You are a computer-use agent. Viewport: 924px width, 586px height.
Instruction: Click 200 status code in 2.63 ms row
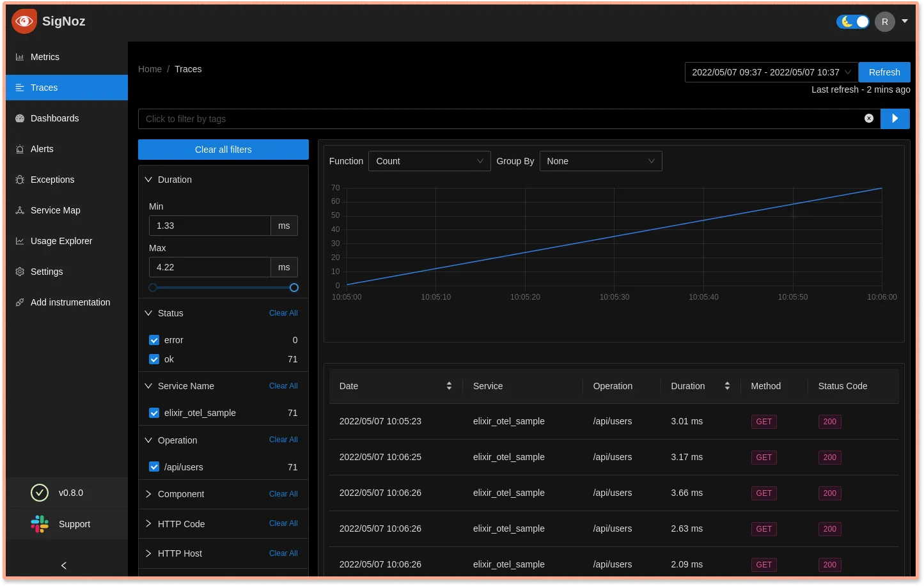tap(829, 529)
